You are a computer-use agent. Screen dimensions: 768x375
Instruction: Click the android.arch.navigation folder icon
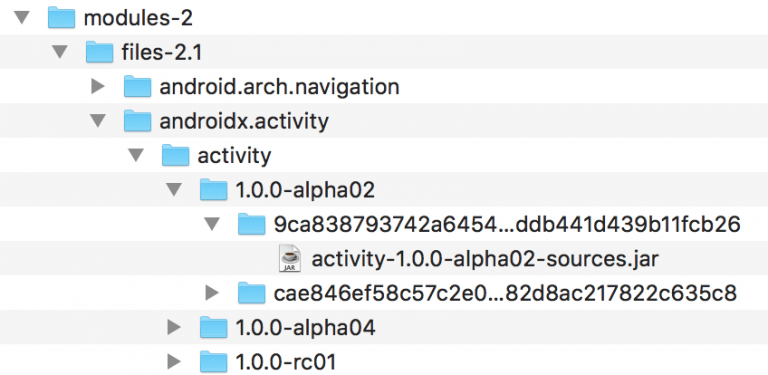click(x=137, y=87)
